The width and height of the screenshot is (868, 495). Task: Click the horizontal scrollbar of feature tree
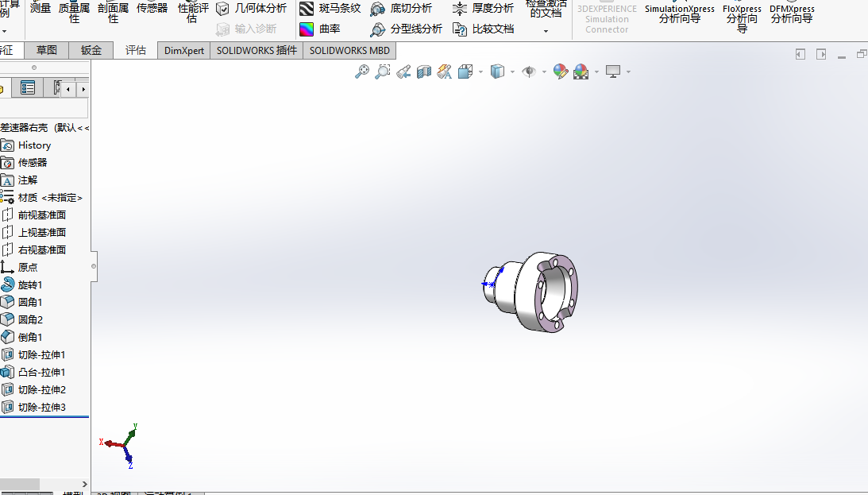pos(20,484)
